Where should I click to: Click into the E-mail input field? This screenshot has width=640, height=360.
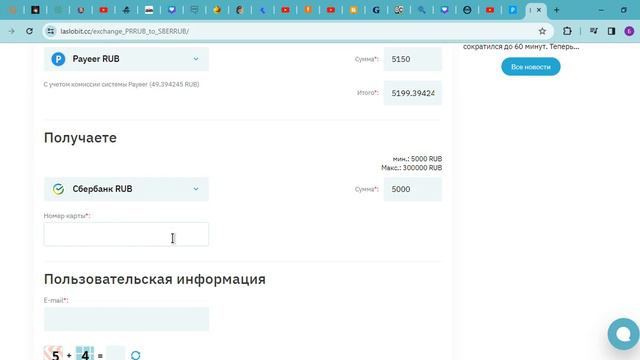coord(126,319)
